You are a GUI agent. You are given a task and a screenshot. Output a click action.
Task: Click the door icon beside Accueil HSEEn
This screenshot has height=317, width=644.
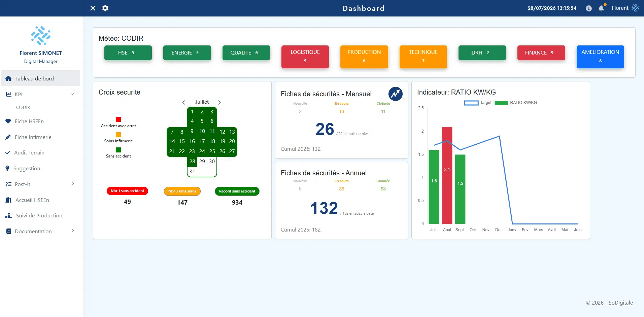8,200
